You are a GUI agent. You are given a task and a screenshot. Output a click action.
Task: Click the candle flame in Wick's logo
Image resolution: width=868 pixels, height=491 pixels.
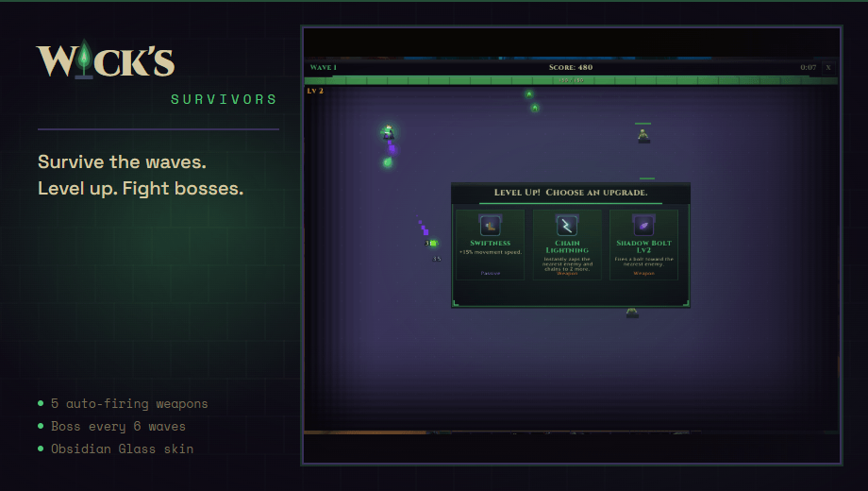pos(84,56)
